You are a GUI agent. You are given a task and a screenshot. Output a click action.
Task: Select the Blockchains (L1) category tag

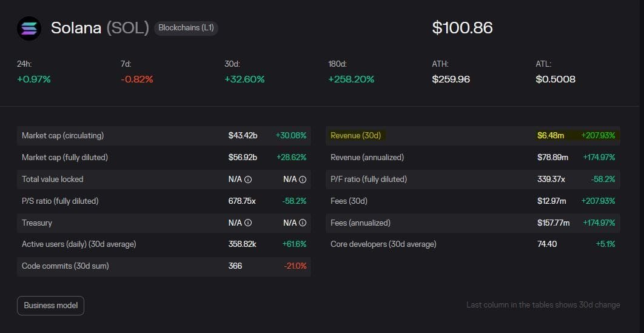coord(186,28)
